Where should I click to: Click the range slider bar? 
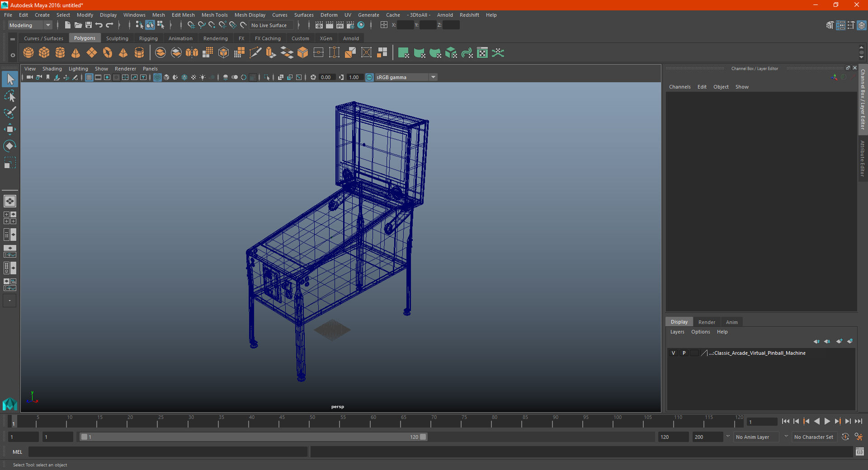(253, 437)
